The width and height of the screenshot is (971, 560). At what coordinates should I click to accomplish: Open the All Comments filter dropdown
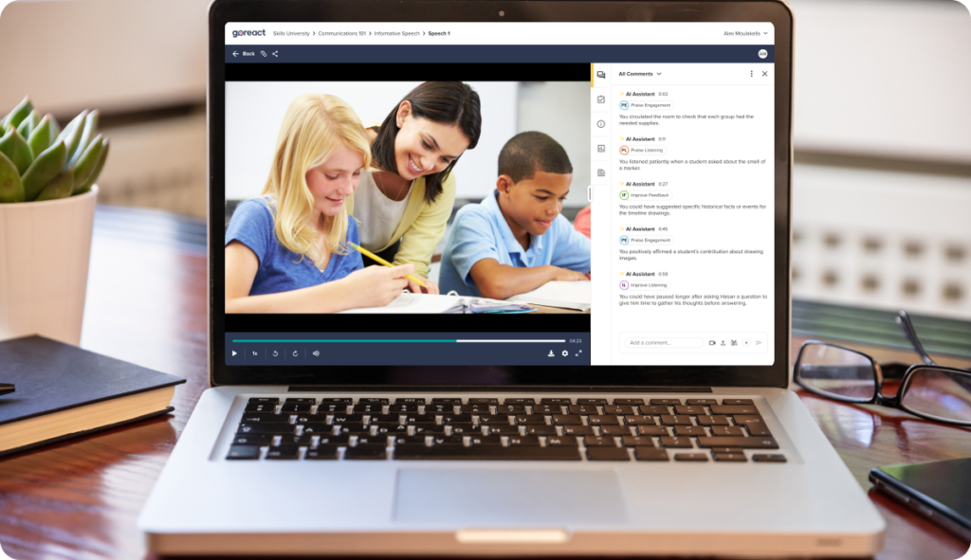[639, 73]
